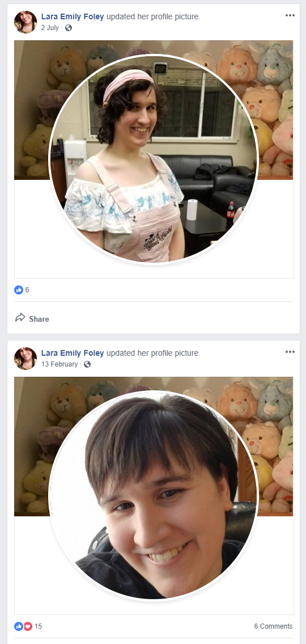Image resolution: width=306 pixels, height=644 pixels.
Task: Click the globe privacy icon beside 2 July
Action: tap(69, 28)
